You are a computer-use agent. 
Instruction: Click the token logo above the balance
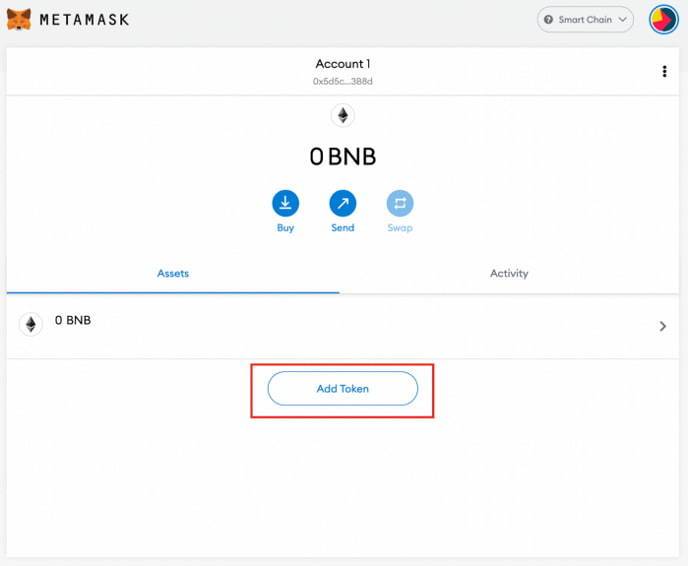[x=343, y=116]
